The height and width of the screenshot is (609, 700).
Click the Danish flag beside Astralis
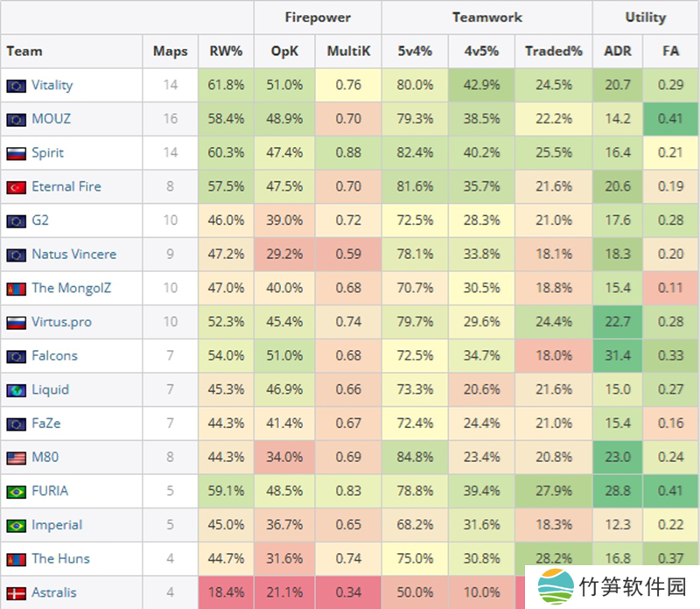pos(16,593)
